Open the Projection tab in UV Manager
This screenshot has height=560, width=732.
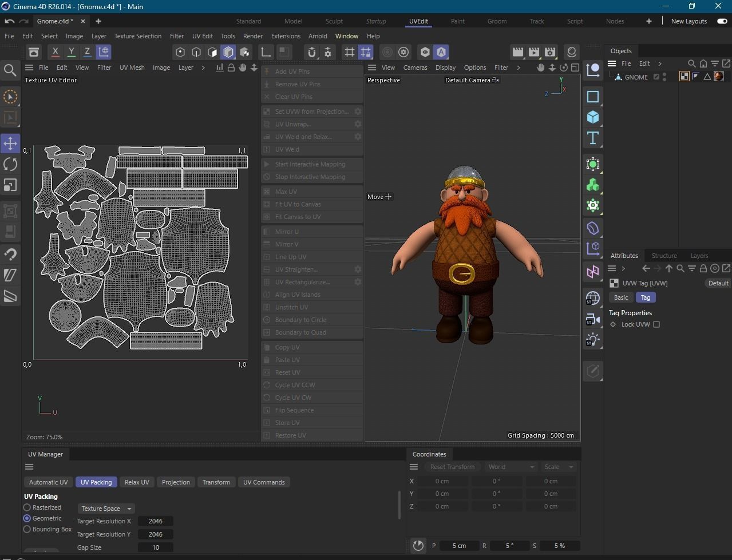point(176,482)
